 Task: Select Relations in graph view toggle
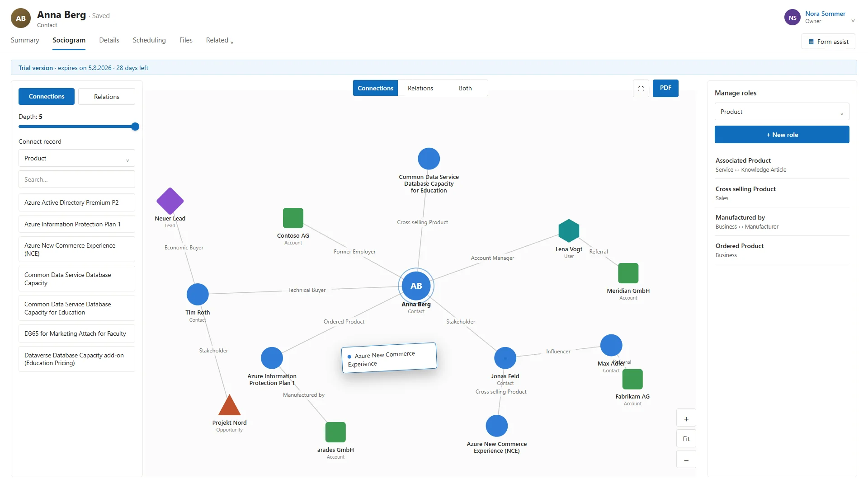(420, 88)
